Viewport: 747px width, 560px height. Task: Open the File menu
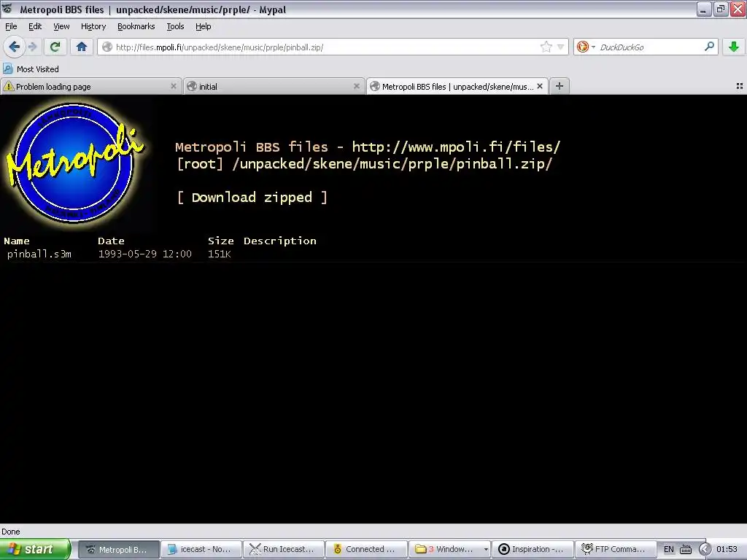click(11, 26)
